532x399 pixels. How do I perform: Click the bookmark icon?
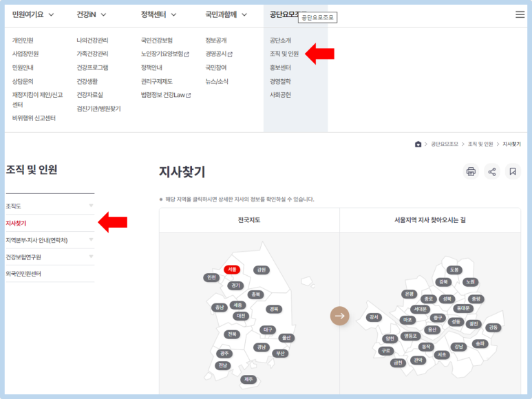click(513, 171)
